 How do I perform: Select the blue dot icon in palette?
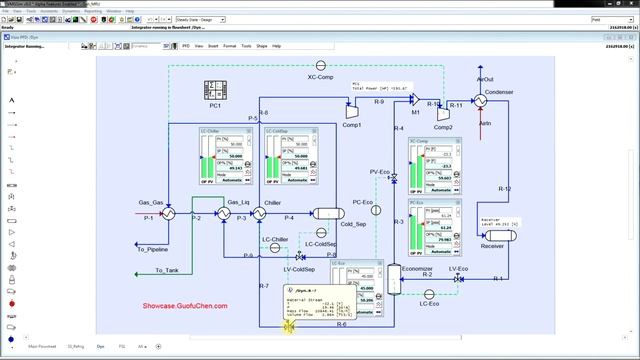coord(11,339)
